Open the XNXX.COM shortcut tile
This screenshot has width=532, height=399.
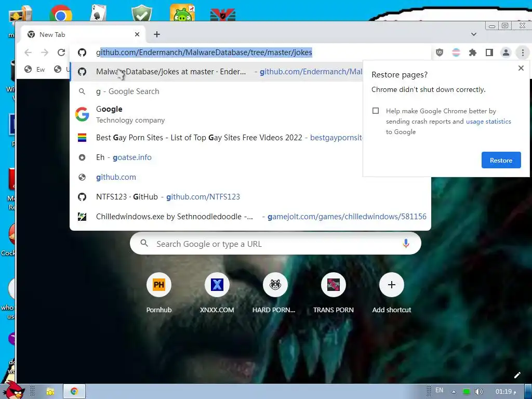pos(217,292)
